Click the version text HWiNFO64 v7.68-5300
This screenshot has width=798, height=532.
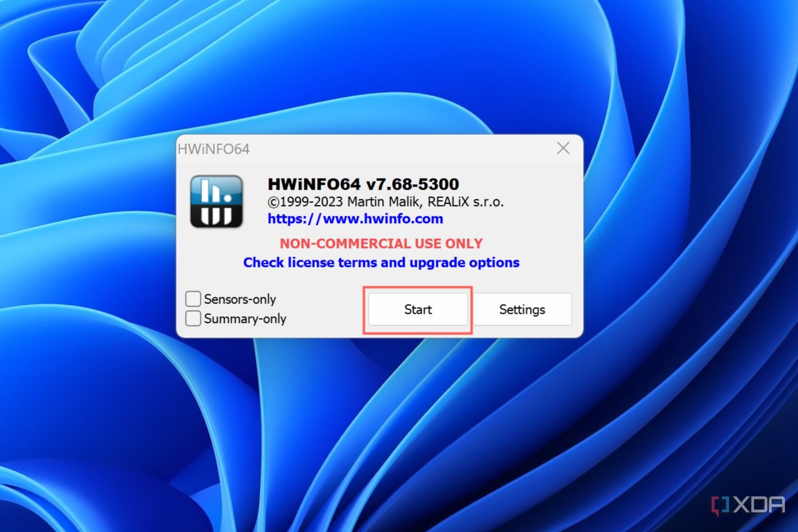coord(362,184)
